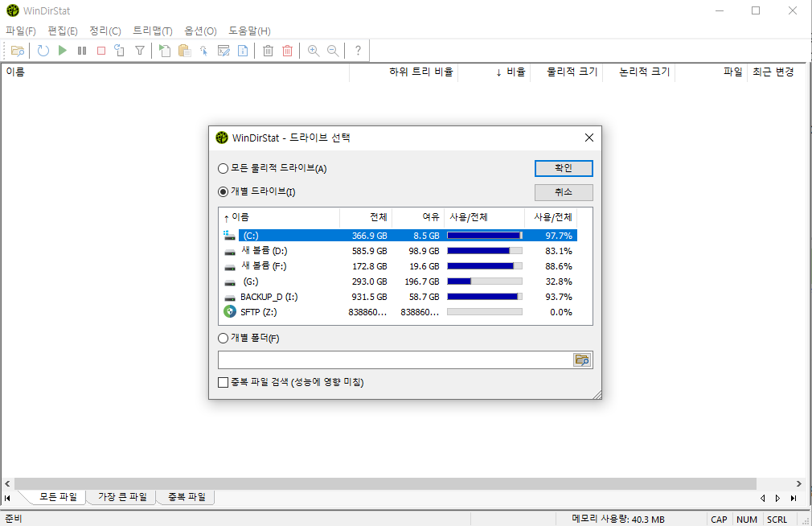Click the folder path input field
Screen dimensions: 812x526
[x=396, y=360]
